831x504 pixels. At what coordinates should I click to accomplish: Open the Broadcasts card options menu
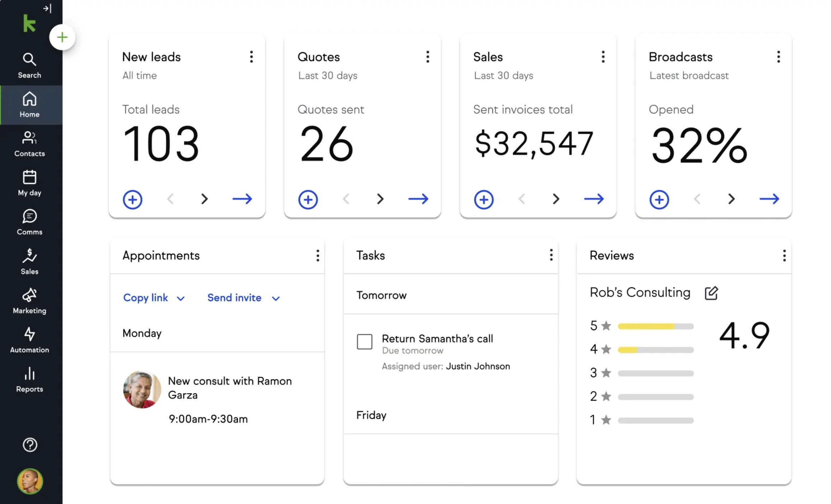tap(778, 57)
